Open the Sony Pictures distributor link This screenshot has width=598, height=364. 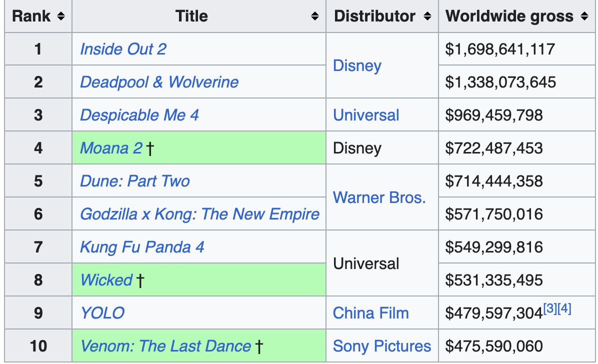382,346
